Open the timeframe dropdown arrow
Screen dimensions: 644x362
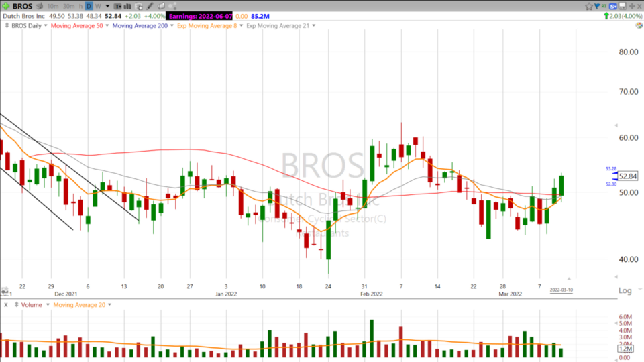[x=107, y=6]
